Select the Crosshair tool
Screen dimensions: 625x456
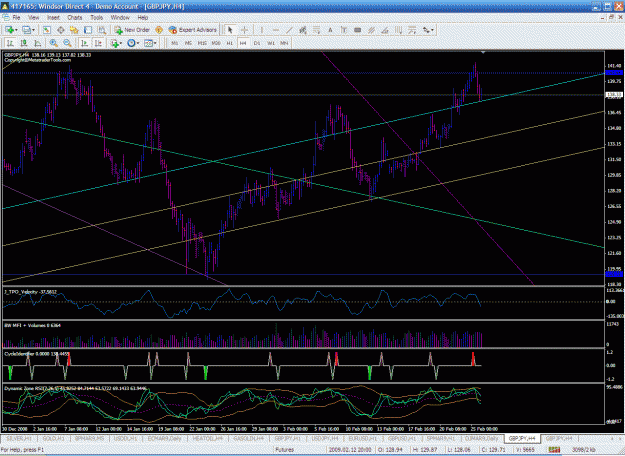click(244, 30)
